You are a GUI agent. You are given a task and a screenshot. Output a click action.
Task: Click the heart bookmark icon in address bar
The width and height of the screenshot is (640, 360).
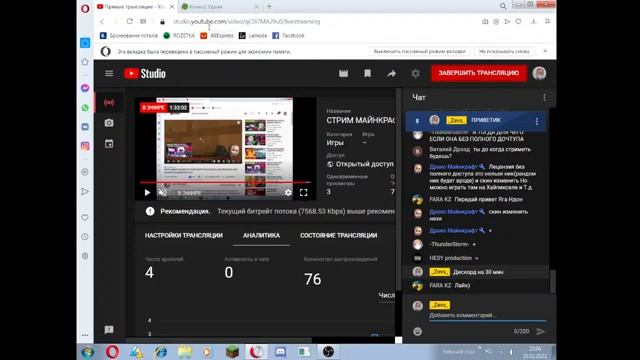[x=518, y=22]
